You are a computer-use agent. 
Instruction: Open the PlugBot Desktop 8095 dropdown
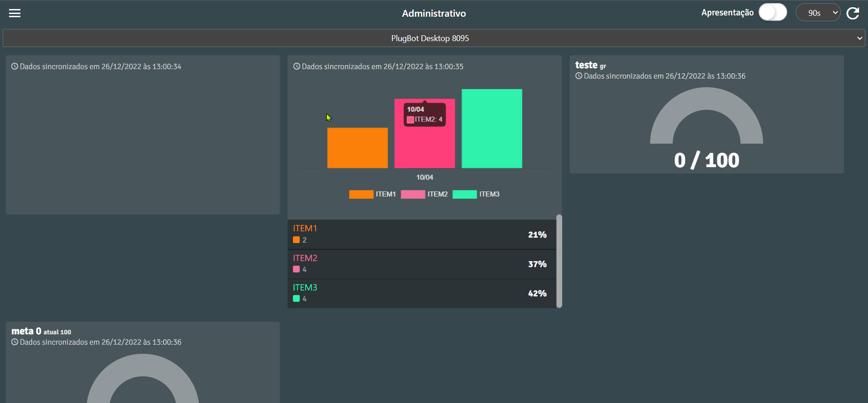434,38
